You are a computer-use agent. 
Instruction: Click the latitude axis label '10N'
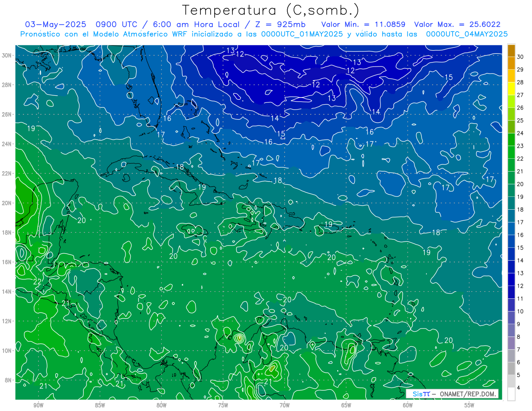click(x=7, y=350)
